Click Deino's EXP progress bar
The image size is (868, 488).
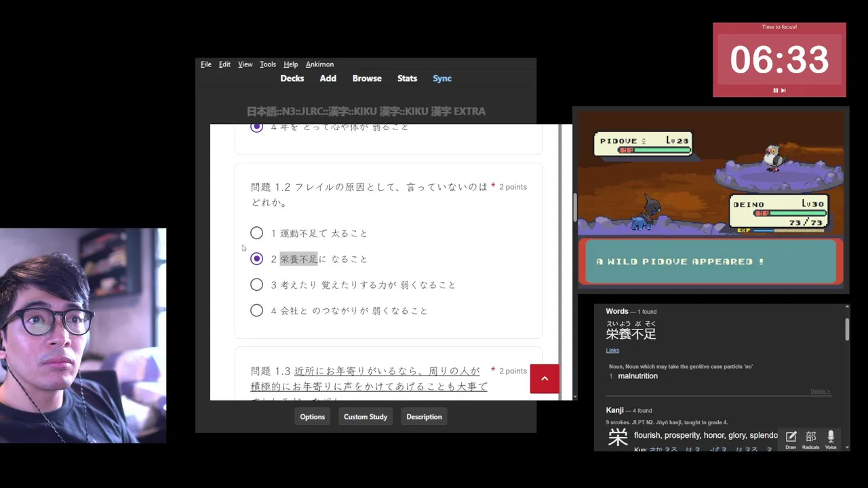point(789,230)
